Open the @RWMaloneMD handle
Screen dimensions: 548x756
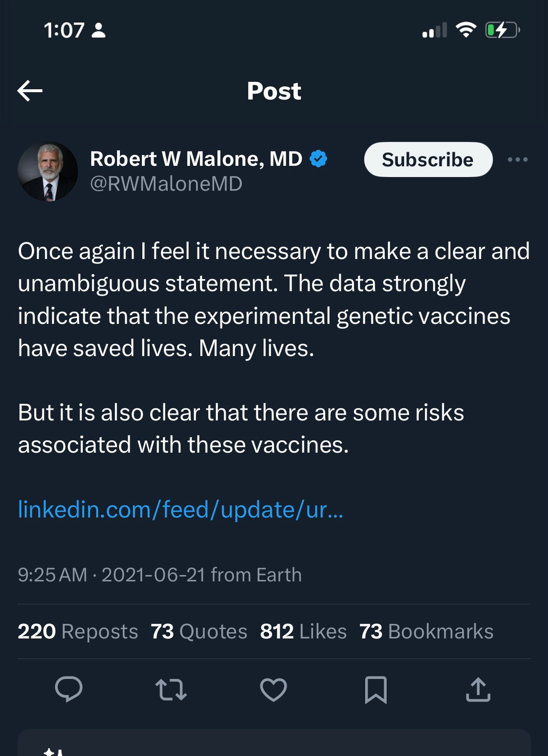point(166,184)
